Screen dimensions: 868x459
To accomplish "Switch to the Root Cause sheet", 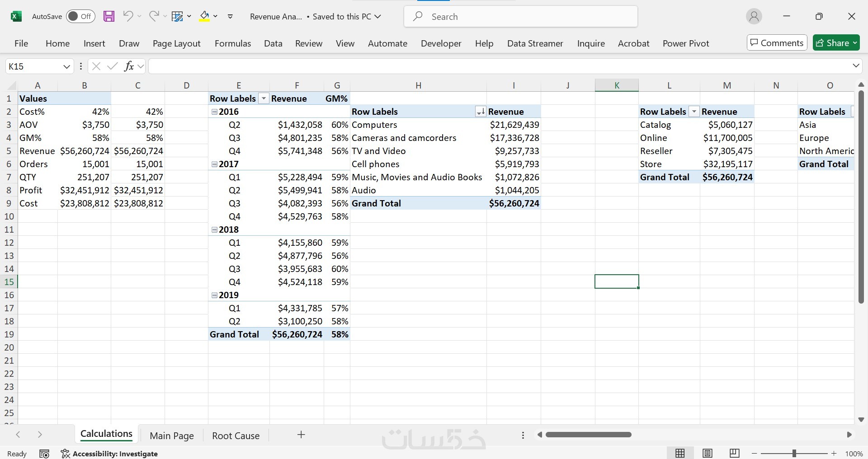I will click(236, 436).
